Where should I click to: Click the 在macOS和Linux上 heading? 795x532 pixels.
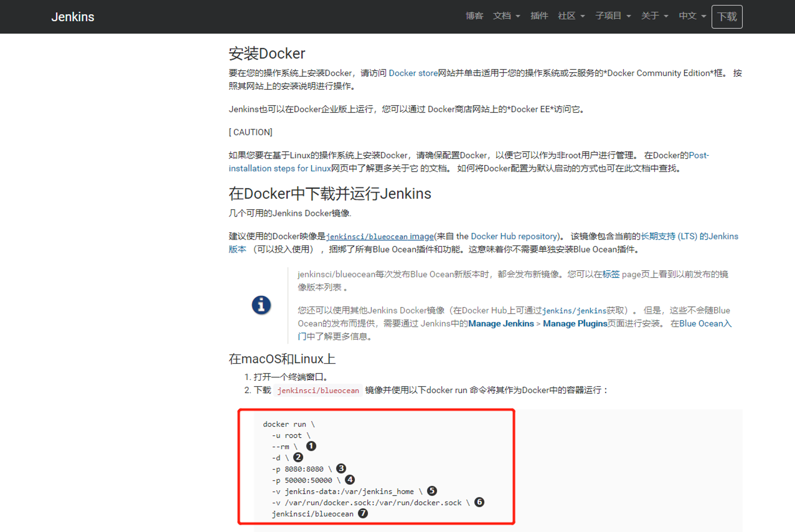coord(282,359)
